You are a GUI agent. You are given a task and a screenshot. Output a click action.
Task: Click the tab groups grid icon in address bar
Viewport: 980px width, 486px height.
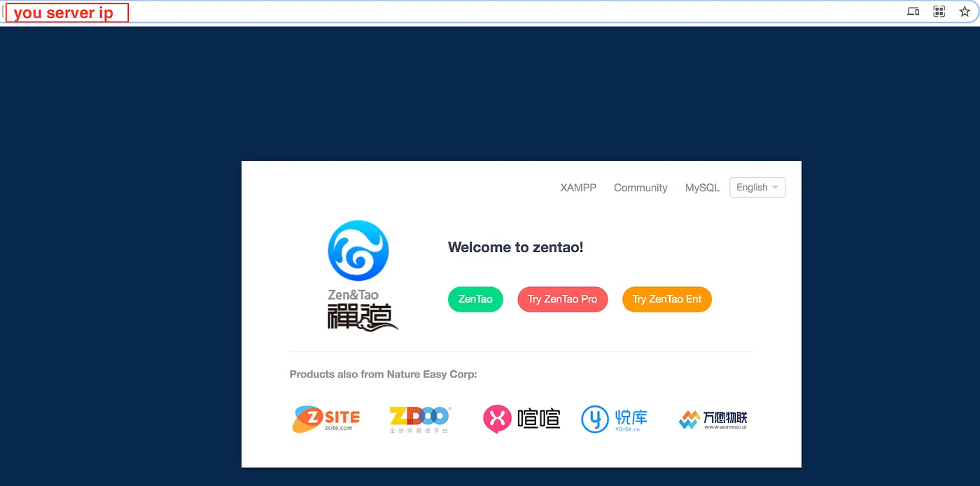coord(939,11)
